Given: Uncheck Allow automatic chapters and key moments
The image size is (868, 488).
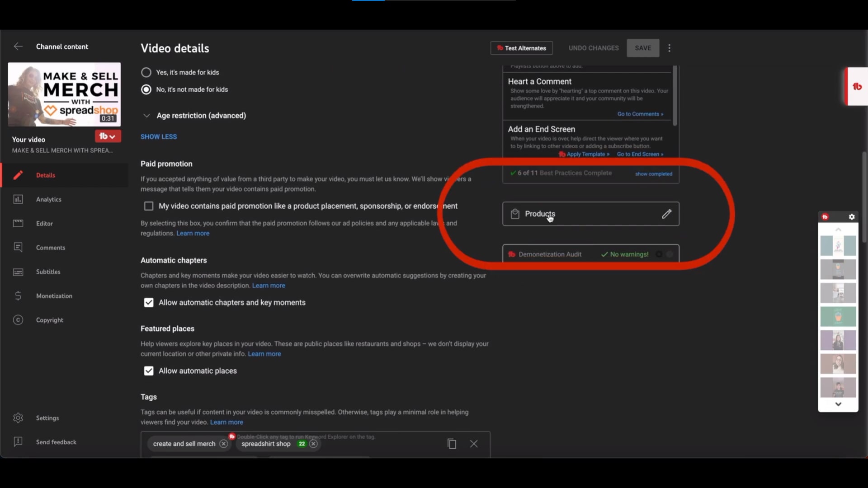Looking at the screenshot, I should 149,303.
